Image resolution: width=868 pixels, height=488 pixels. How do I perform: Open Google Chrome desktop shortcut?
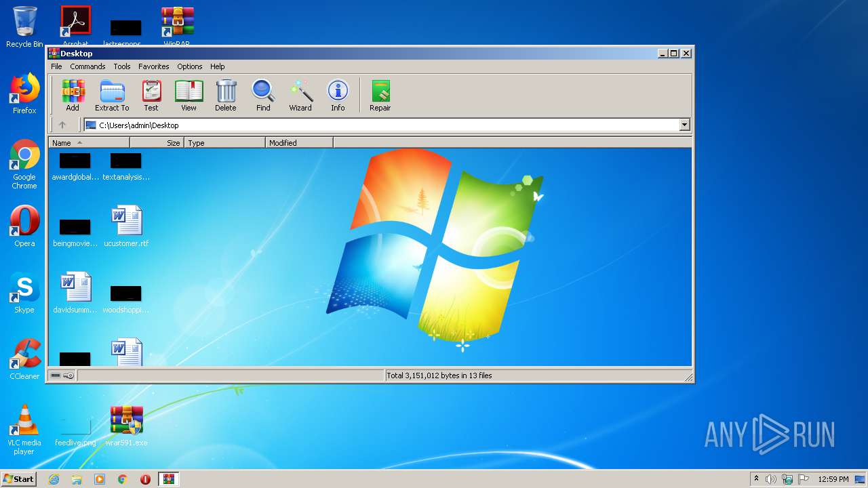[x=24, y=164]
